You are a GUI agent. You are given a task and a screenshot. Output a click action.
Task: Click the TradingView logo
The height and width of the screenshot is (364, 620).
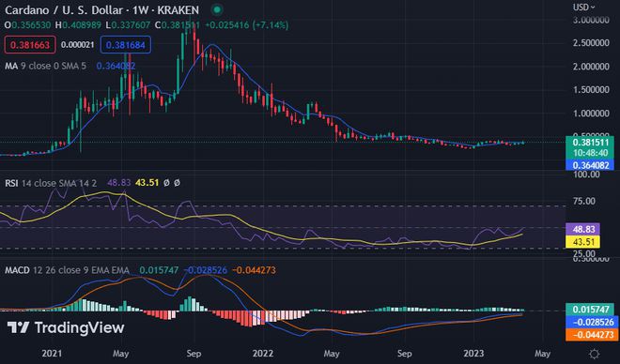66,327
